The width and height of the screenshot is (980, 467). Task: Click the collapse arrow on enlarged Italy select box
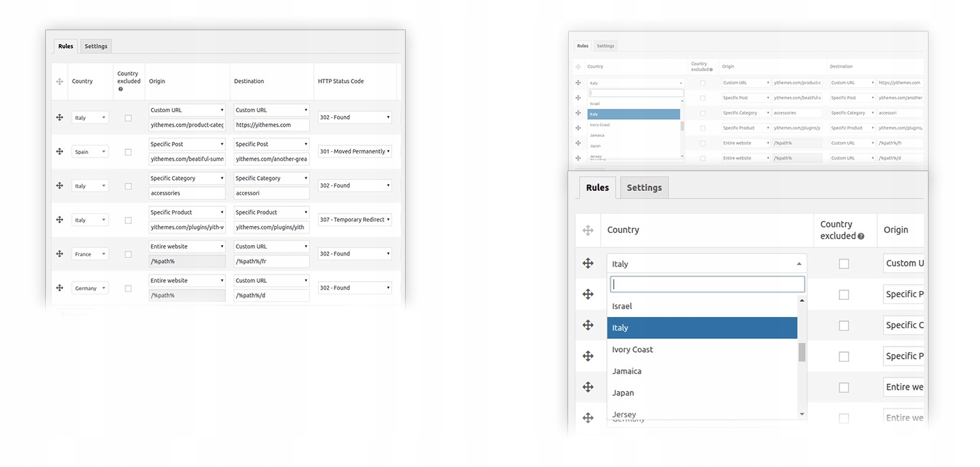pos(798,264)
